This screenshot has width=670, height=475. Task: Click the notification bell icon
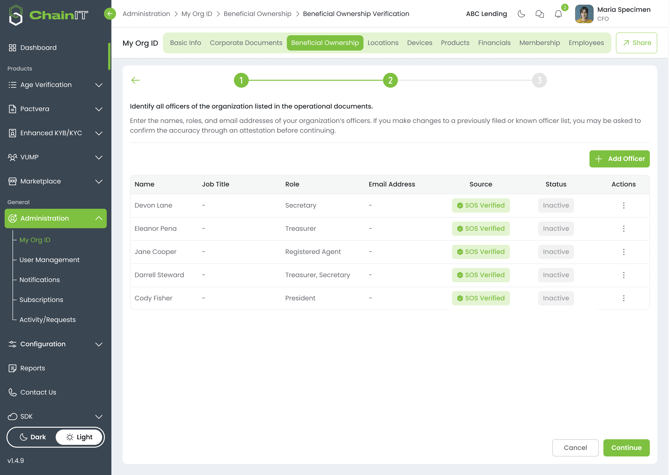point(558,14)
